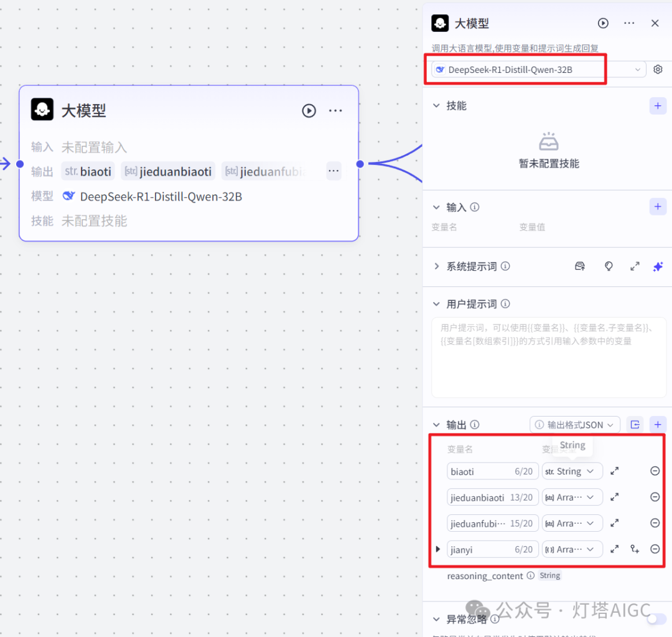Image resolution: width=672 pixels, height=637 pixels.
Task: Click the biaoti output tag on canvas node
Action: [x=88, y=172]
